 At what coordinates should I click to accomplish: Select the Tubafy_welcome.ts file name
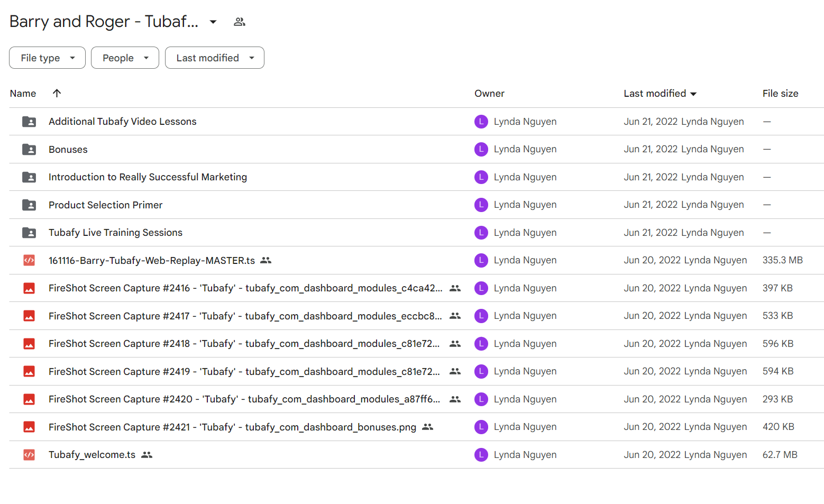point(92,455)
